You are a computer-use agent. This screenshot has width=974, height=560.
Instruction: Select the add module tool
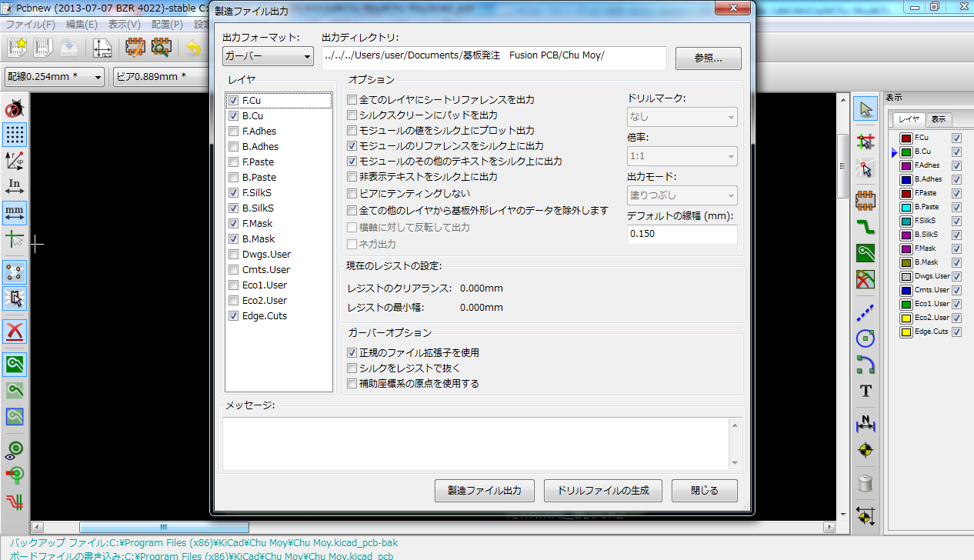(866, 201)
